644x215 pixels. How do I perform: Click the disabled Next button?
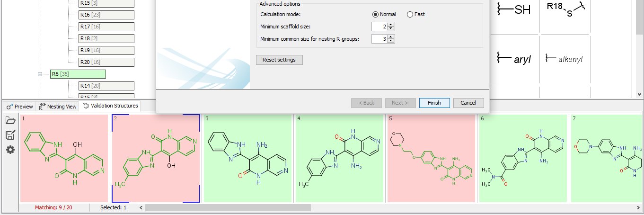[400, 103]
